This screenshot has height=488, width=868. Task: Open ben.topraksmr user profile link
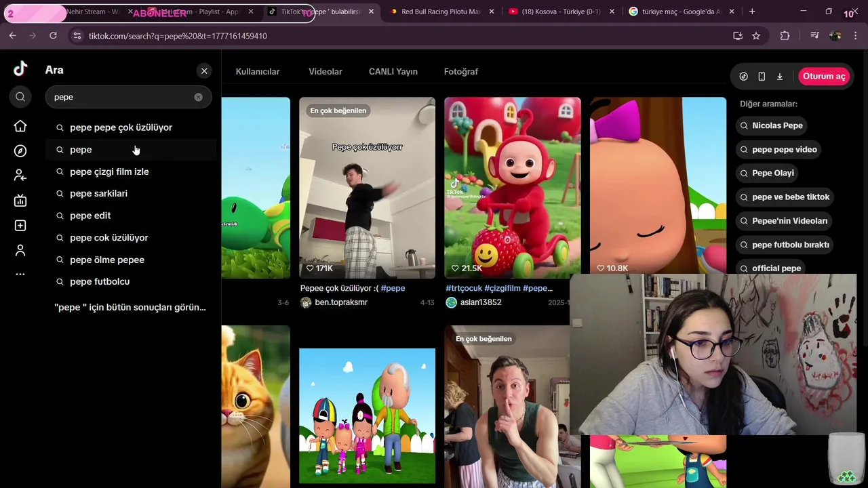pyautogui.click(x=341, y=302)
